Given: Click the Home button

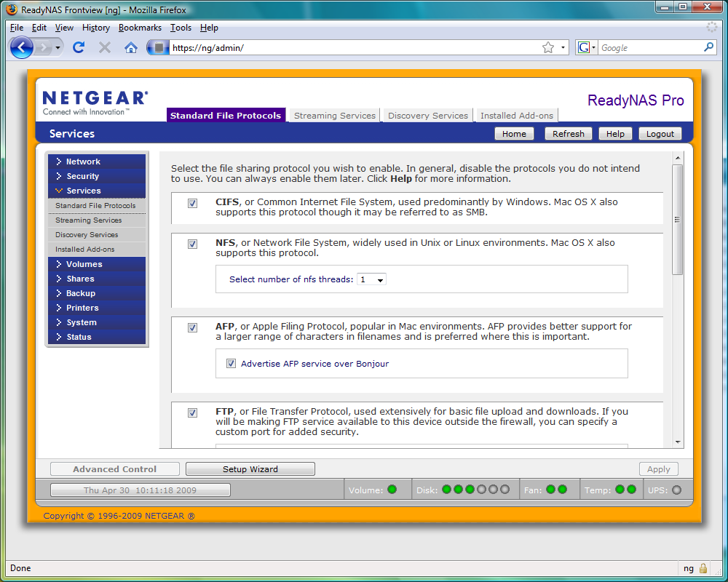Looking at the screenshot, I should pos(514,134).
